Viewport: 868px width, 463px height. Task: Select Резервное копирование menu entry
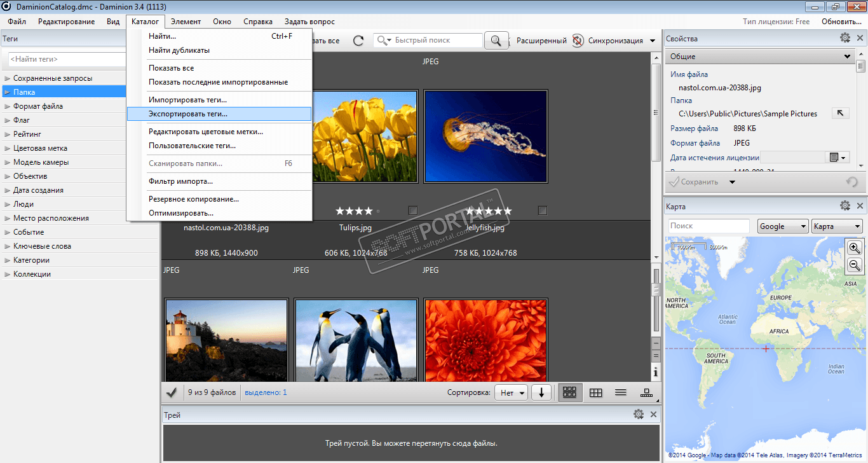[219, 199]
